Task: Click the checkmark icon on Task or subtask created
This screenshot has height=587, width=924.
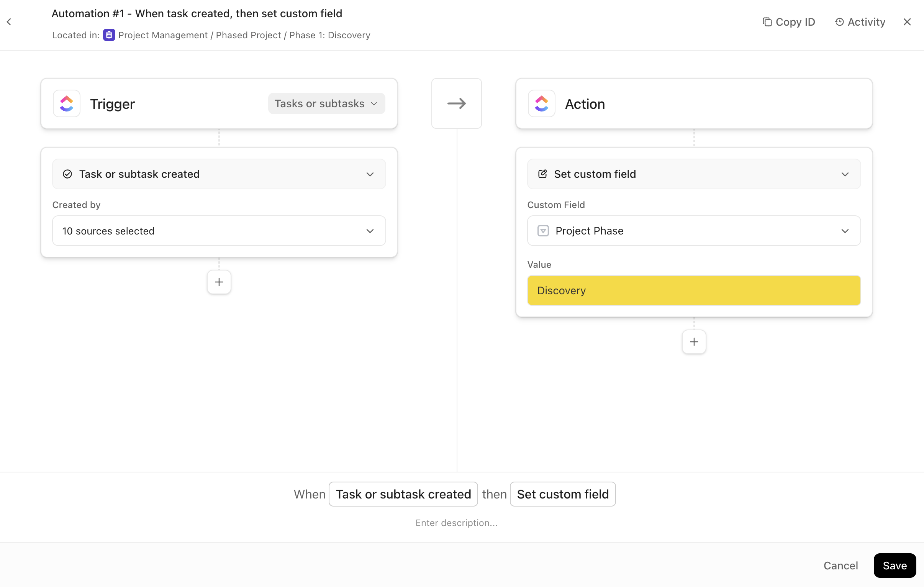Action: coord(67,174)
